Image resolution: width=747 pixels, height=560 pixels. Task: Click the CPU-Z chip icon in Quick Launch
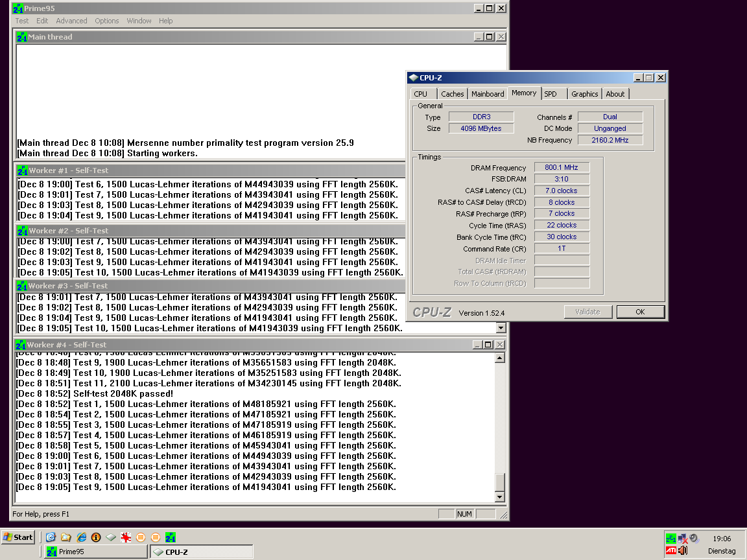pyautogui.click(x=111, y=537)
